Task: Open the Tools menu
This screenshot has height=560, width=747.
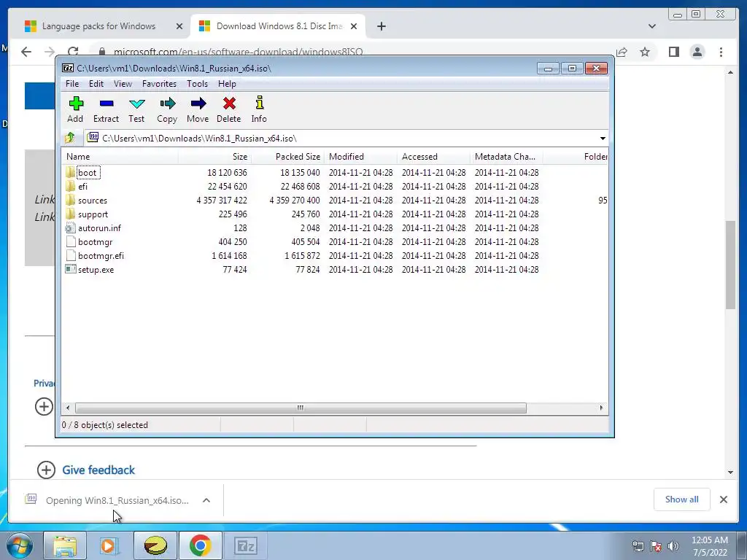Action: tap(197, 84)
